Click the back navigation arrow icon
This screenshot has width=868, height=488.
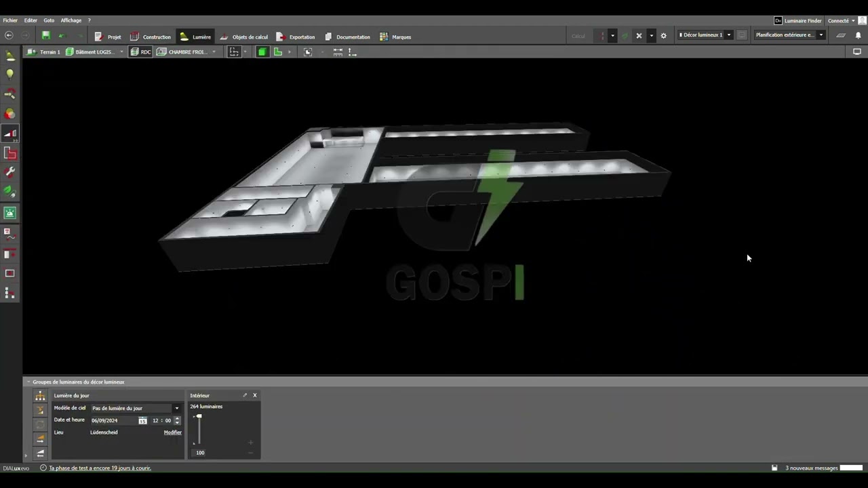9,36
